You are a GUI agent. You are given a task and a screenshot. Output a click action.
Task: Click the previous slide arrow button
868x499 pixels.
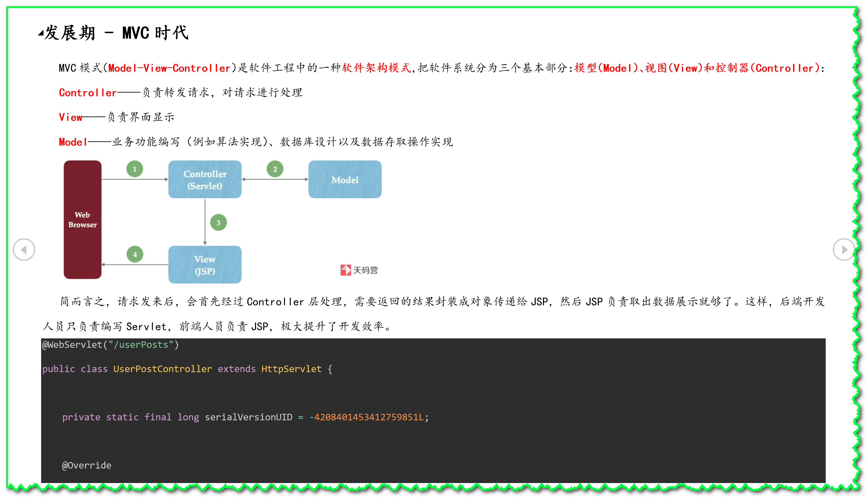click(x=24, y=250)
